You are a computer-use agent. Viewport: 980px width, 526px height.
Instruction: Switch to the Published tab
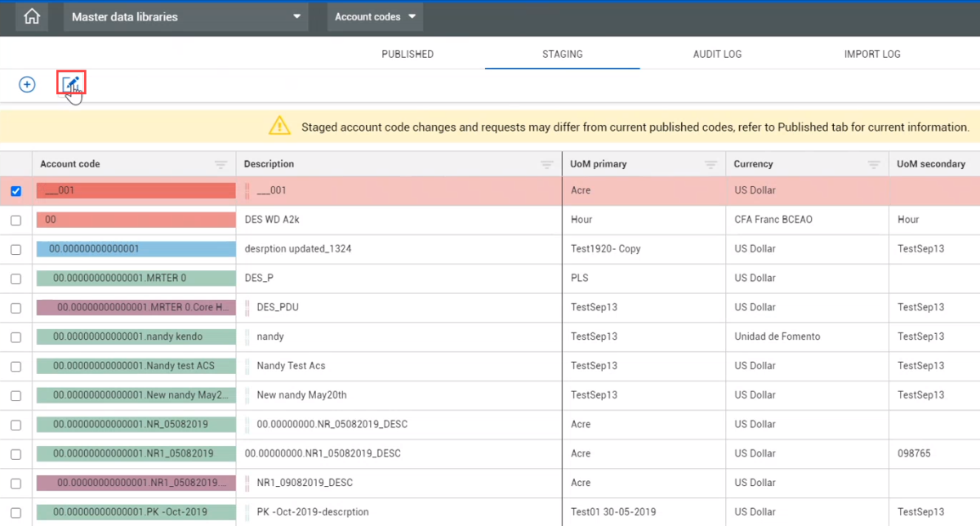[x=408, y=54]
